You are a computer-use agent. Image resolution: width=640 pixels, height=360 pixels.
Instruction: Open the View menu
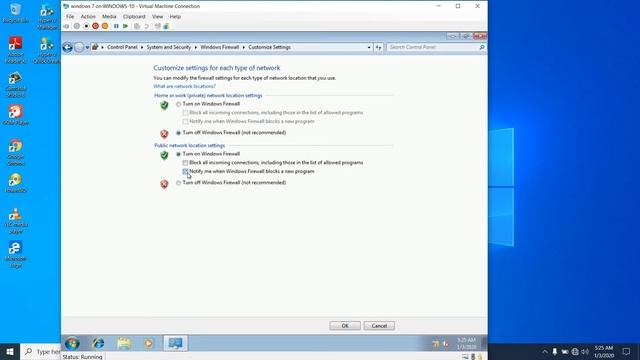158,17
